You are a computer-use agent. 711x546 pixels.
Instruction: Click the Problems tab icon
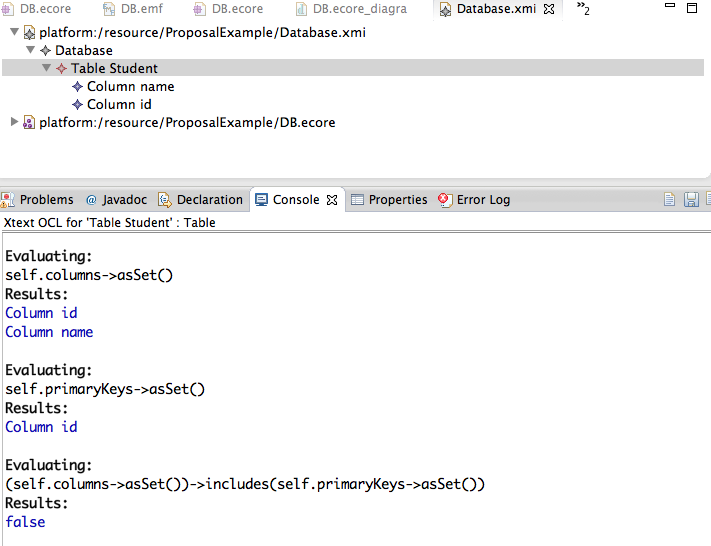coord(7,200)
